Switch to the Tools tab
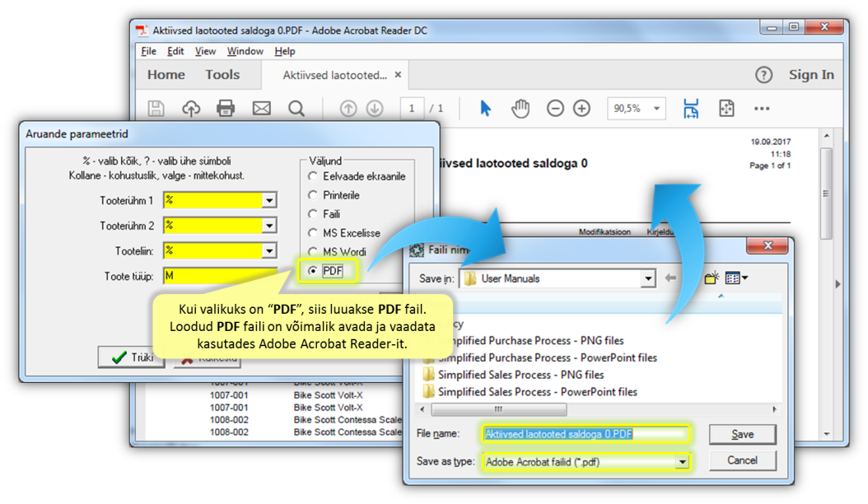The height and width of the screenshot is (504, 868). (x=222, y=75)
